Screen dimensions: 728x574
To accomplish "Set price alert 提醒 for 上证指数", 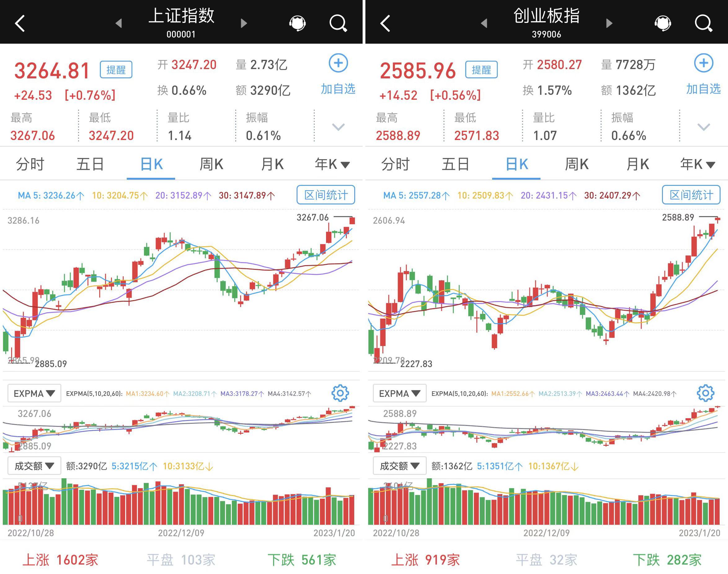I will pos(116,70).
